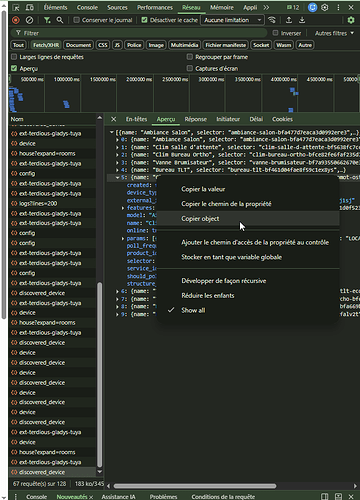This screenshot has width=360, height=500.
Task: Show more tabs chevron
Action: click(266, 7)
